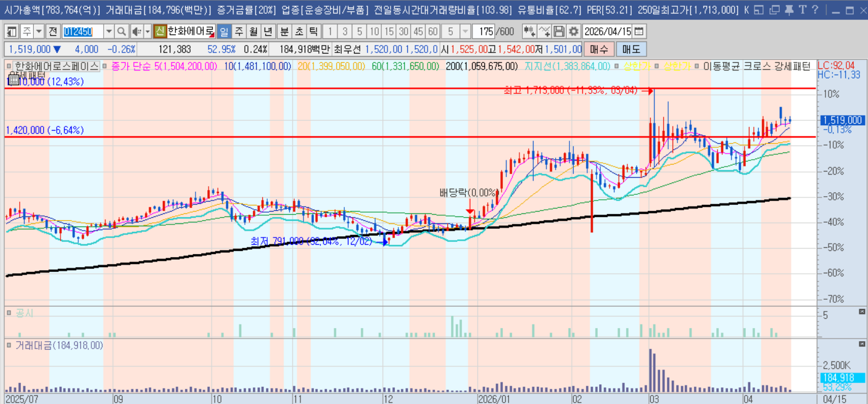Screen dimensions: 868x404
Task: Select the 3 interval button
Action: [345, 31]
